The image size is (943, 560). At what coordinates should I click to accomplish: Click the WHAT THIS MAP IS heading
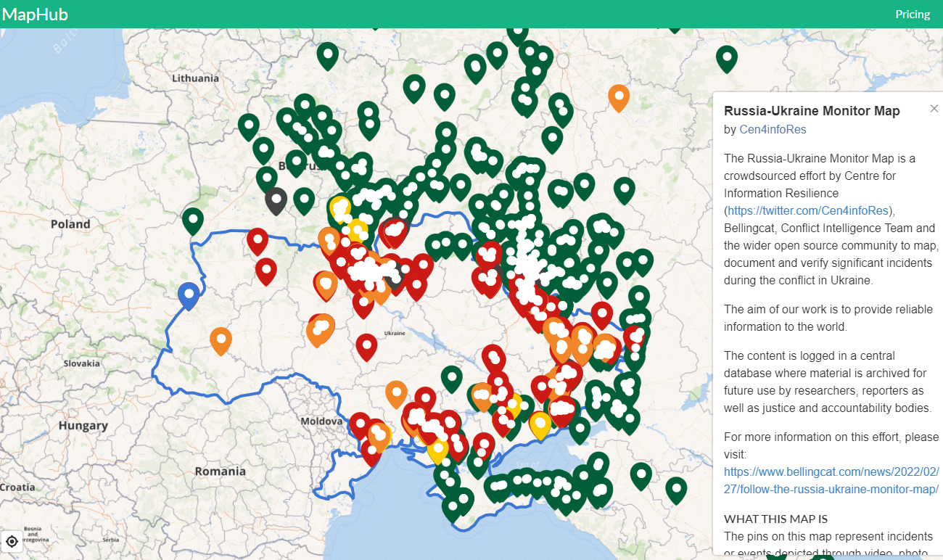click(775, 519)
